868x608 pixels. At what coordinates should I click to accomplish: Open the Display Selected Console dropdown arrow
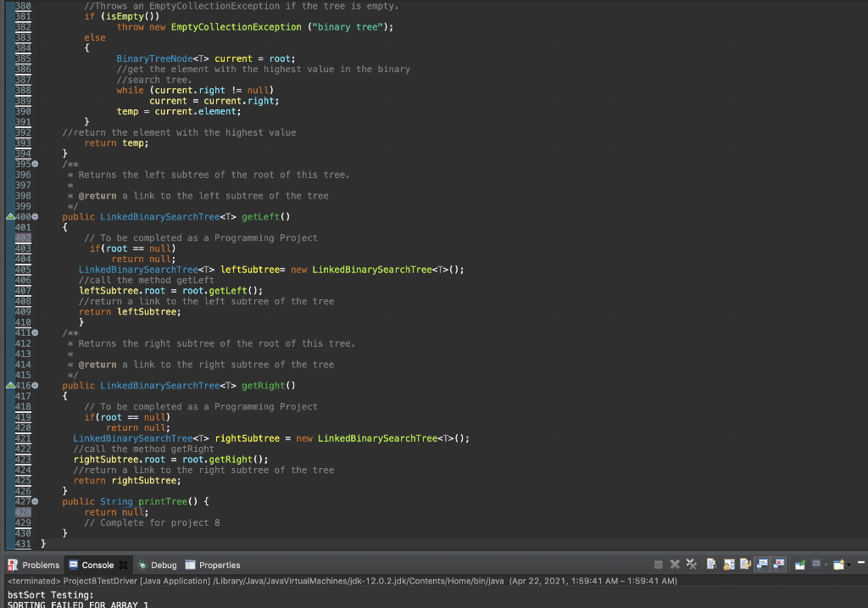pos(826,565)
